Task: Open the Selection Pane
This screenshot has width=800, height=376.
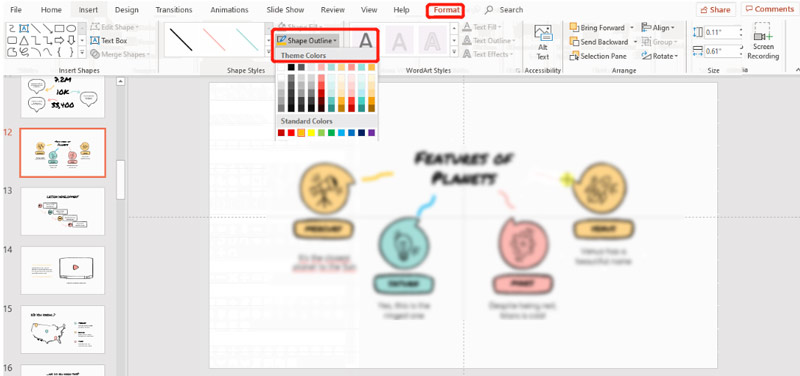Action: [x=597, y=56]
